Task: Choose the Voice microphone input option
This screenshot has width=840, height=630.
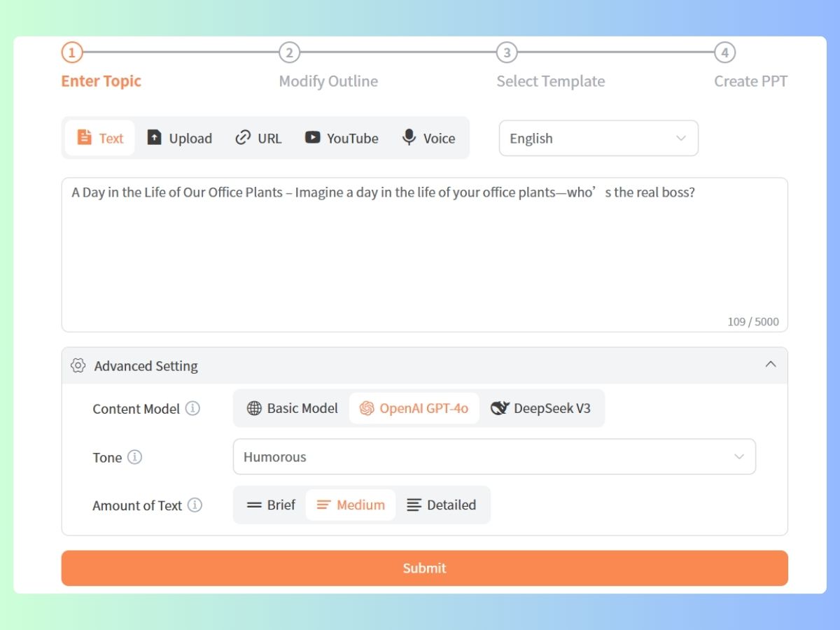Action: pos(428,138)
